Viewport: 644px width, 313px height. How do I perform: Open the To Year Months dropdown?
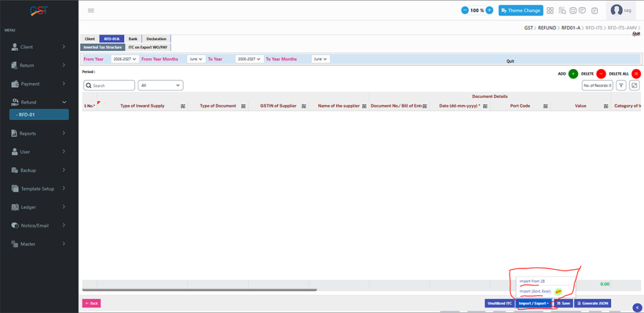tap(320, 59)
